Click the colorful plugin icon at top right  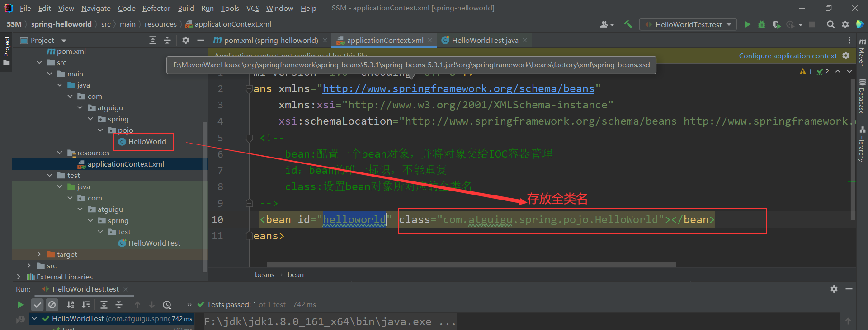pyautogui.click(x=860, y=24)
